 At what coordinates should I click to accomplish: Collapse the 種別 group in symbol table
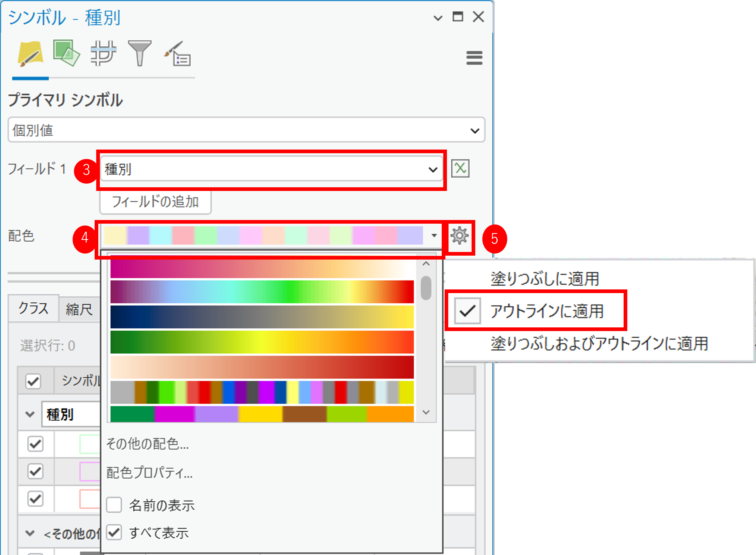pyautogui.click(x=30, y=415)
